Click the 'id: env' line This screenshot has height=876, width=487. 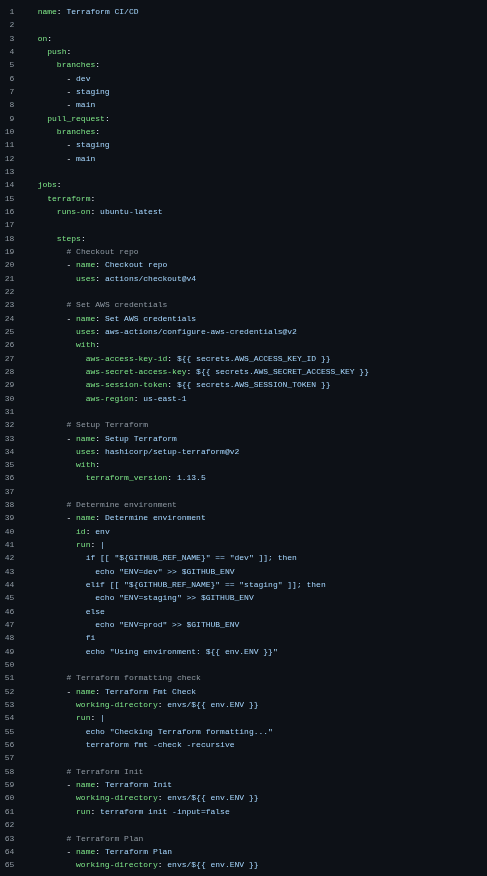[93, 531]
